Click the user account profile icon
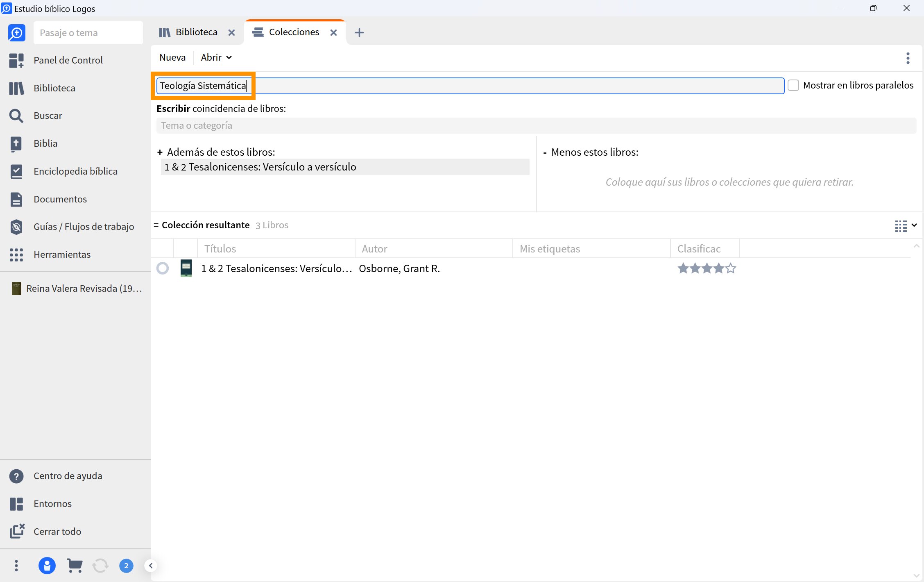 pos(47,566)
